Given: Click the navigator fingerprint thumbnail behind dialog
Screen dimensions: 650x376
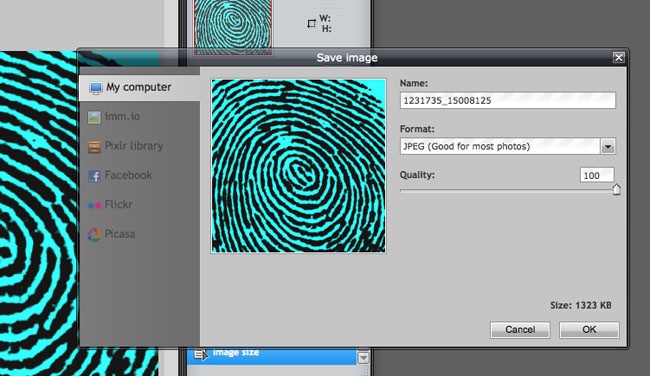Looking at the screenshot, I should pyautogui.click(x=233, y=27).
